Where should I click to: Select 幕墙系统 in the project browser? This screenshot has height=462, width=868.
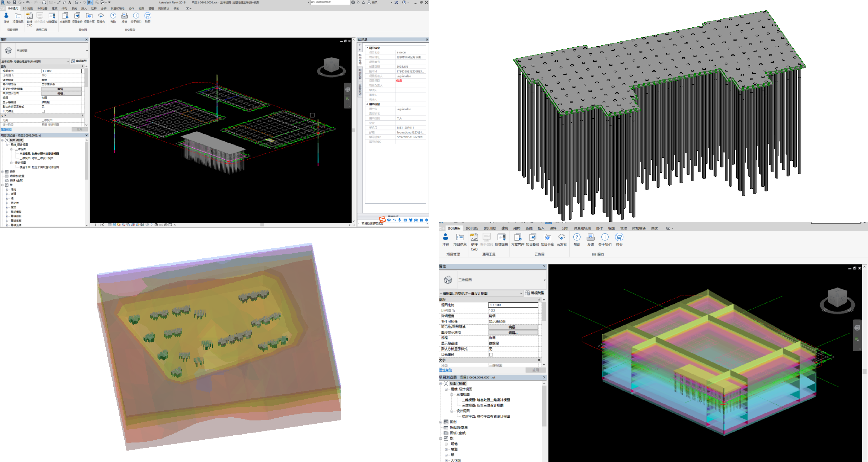click(16, 225)
